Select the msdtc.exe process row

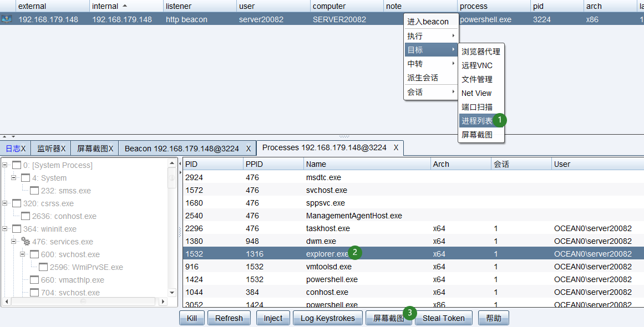click(x=413, y=177)
